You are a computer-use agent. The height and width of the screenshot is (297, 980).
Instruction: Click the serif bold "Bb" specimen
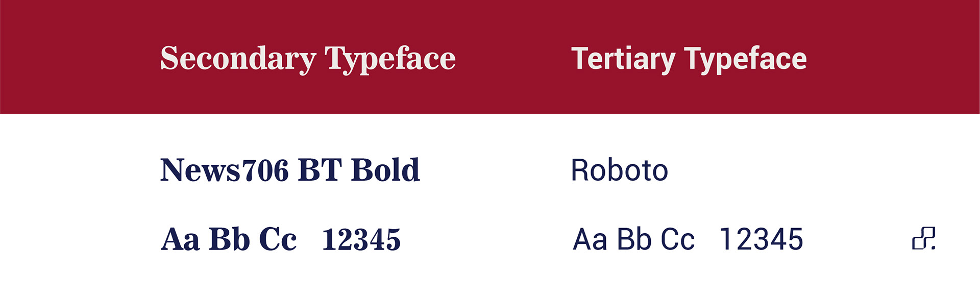click(229, 239)
